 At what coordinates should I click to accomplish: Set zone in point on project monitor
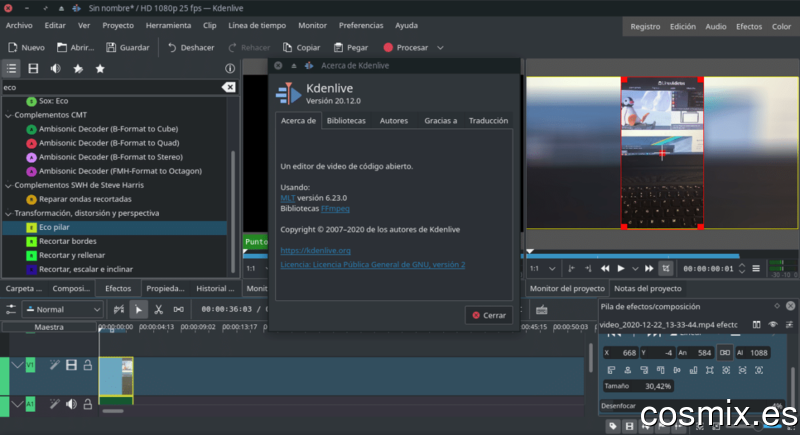coord(571,268)
